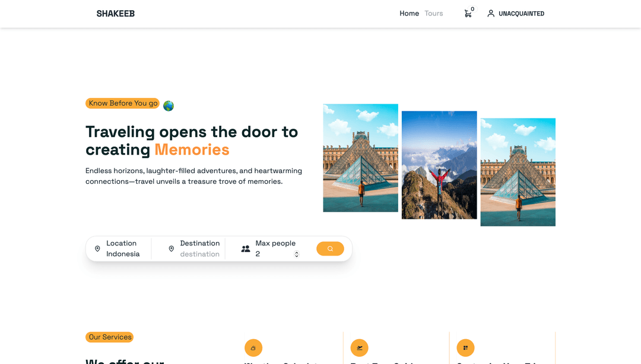Click the globe emoji icon
The image size is (641, 364).
(169, 106)
